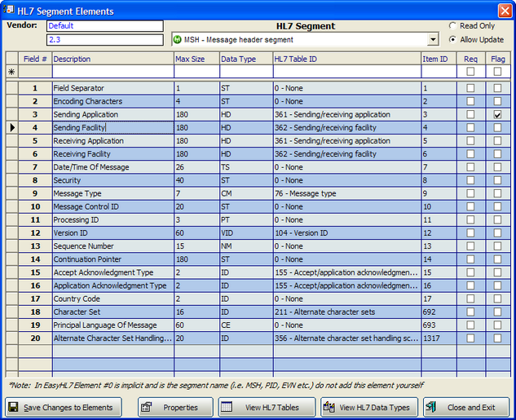Check Req for Field Separator
516x420 pixels.
470,88
